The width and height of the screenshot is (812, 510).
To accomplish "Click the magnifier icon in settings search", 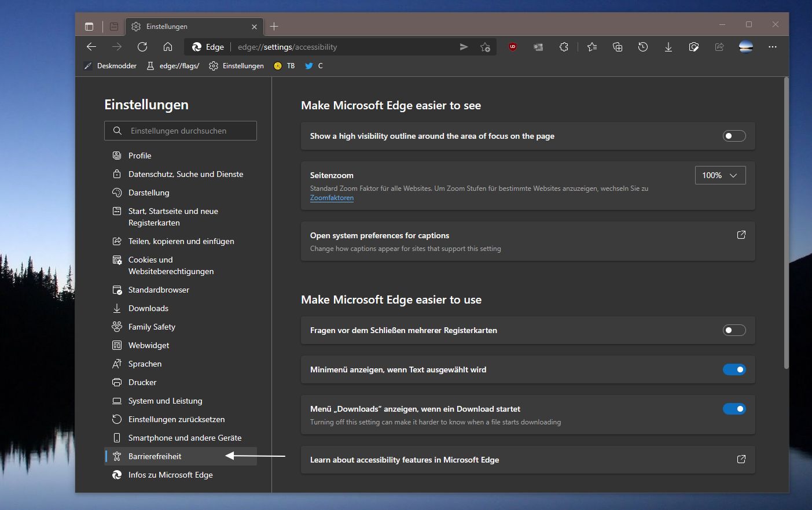I will [x=117, y=131].
